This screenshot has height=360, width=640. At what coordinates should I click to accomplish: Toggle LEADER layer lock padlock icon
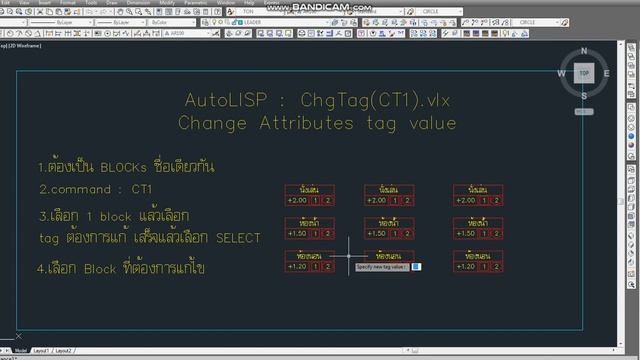click(233, 22)
